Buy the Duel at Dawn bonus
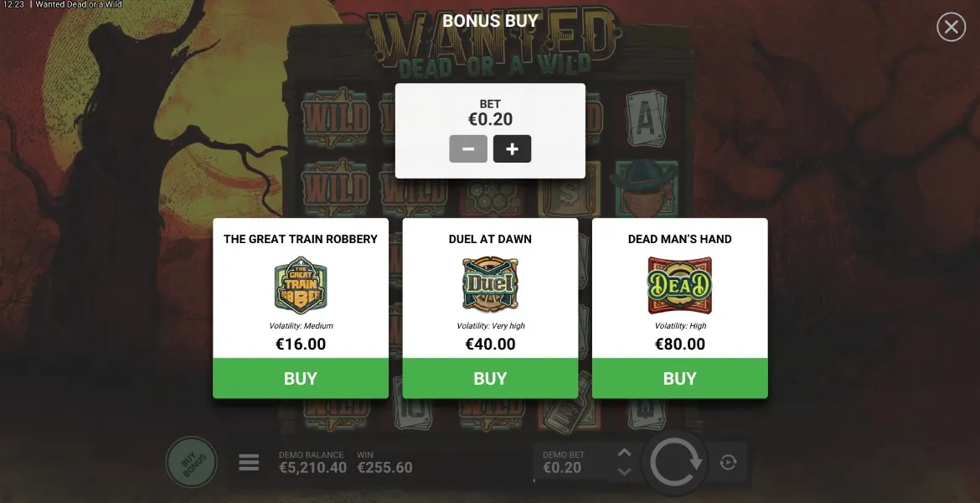980x503 pixels. [490, 378]
